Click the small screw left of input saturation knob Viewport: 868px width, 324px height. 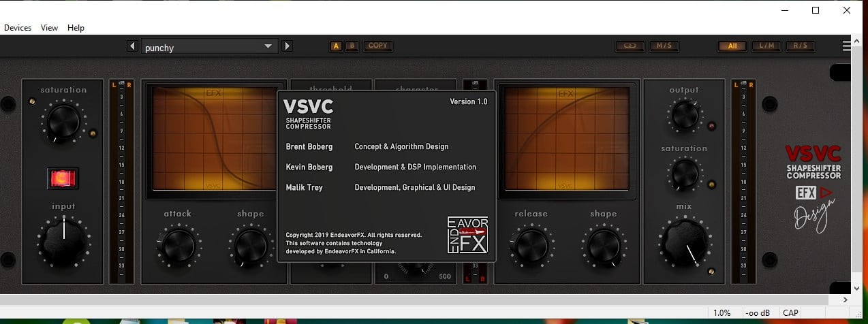(32, 101)
